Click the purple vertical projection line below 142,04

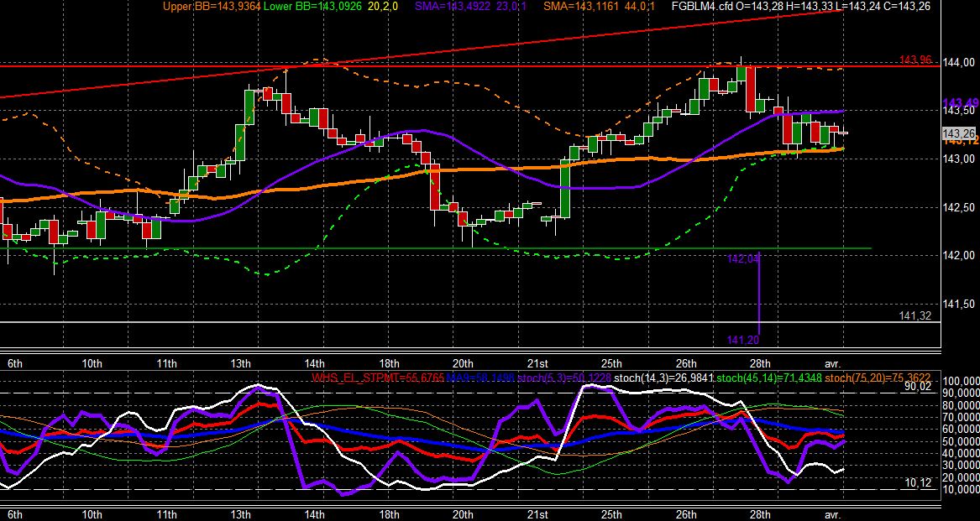[759, 294]
